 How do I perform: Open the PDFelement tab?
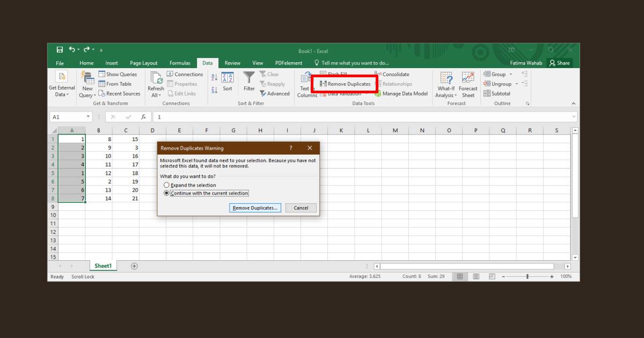289,63
